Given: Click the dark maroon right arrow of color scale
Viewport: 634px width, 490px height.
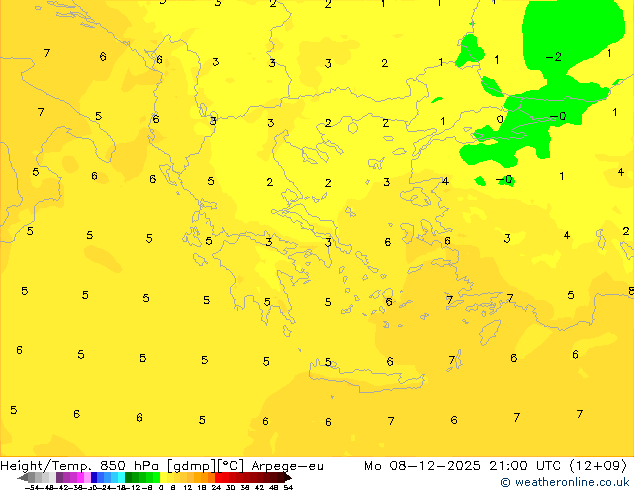Looking at the screenshot, I should [x=288, y=478].
